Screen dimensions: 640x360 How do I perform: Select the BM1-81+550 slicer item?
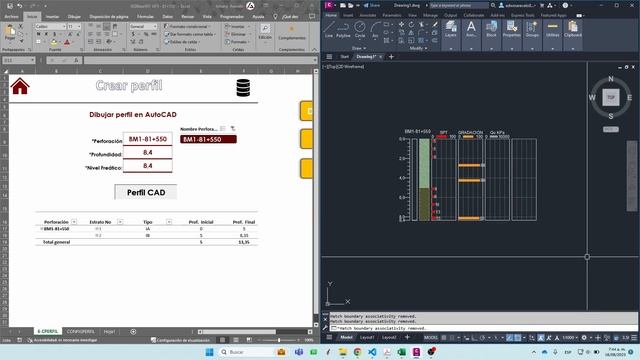pos(208,140)
